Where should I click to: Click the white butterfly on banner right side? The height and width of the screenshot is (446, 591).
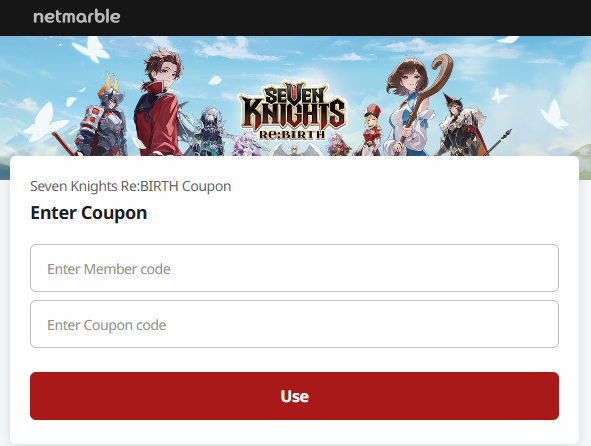553,114
